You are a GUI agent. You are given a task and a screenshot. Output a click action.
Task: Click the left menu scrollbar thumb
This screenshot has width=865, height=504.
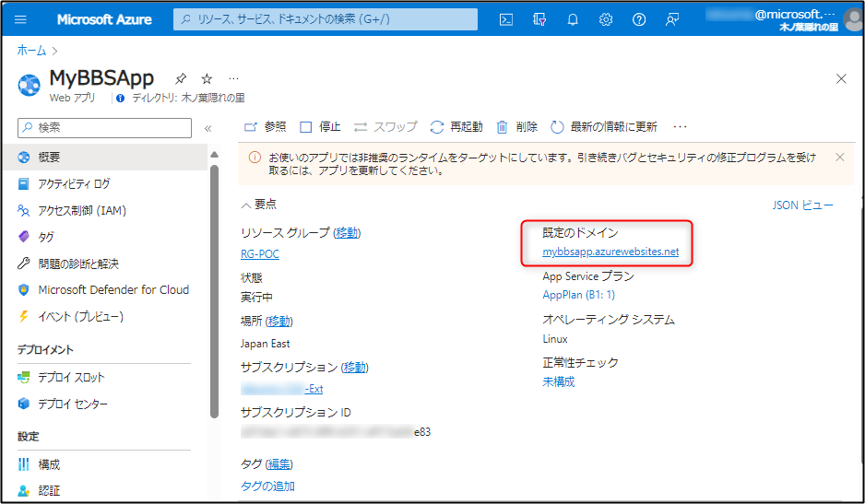pos(215,291)
